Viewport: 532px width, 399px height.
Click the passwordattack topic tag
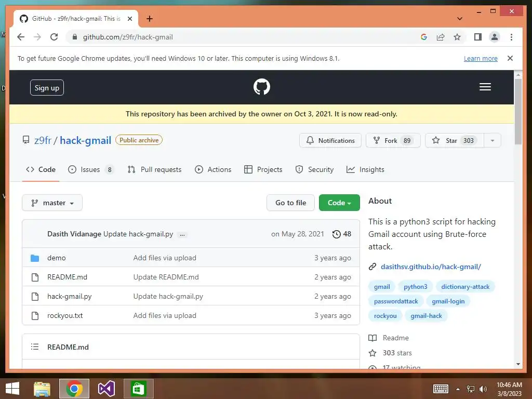coord(395,301)
